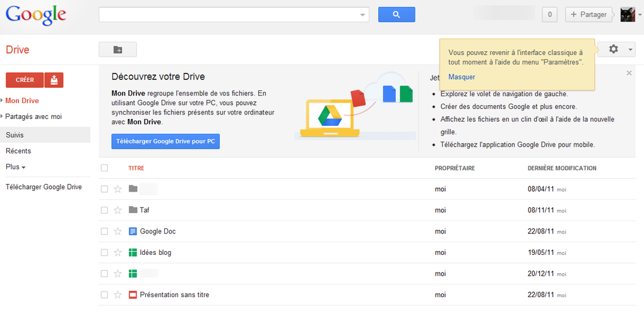
Task: Open Présentation sans titre file name
Action: tap(174, 295)
